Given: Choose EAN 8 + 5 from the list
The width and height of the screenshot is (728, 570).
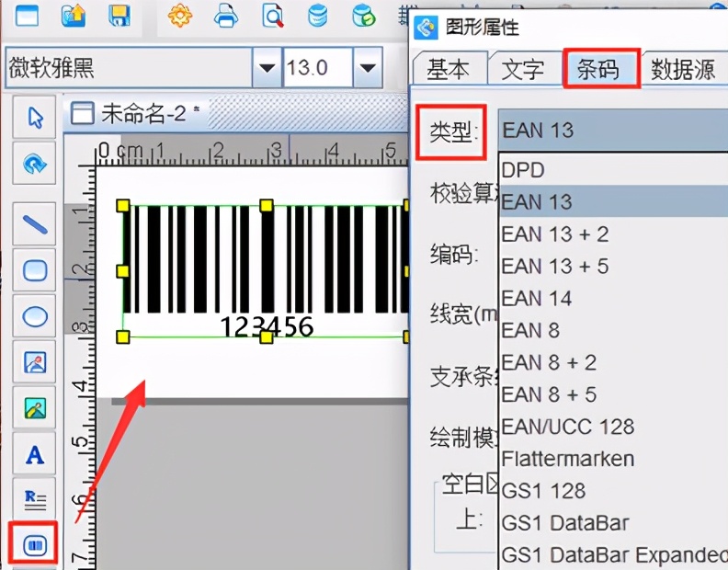Looking at the screenshot, I should (x=614, y=394).
